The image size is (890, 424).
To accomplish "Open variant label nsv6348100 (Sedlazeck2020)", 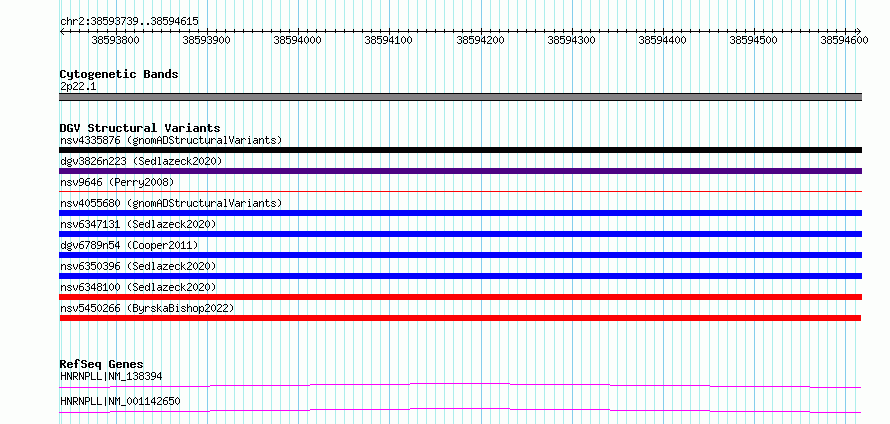I will (x=138, y=287).
